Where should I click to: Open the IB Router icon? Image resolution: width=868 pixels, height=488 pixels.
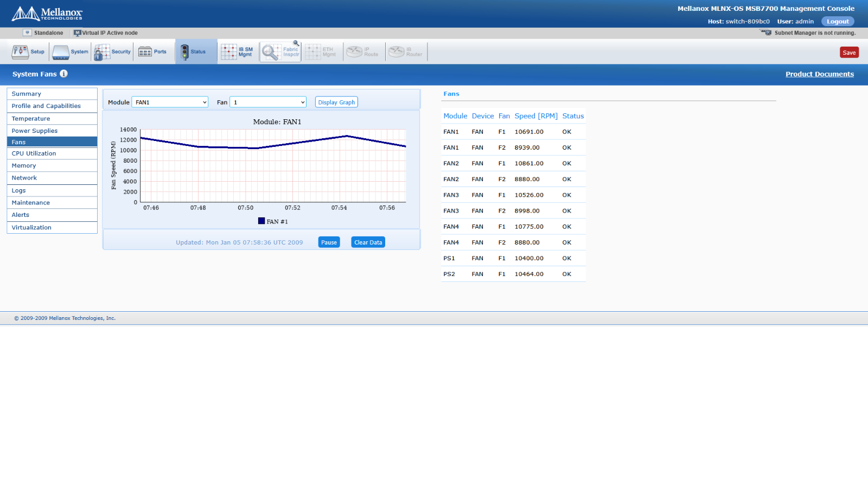(x=397, y=52)
